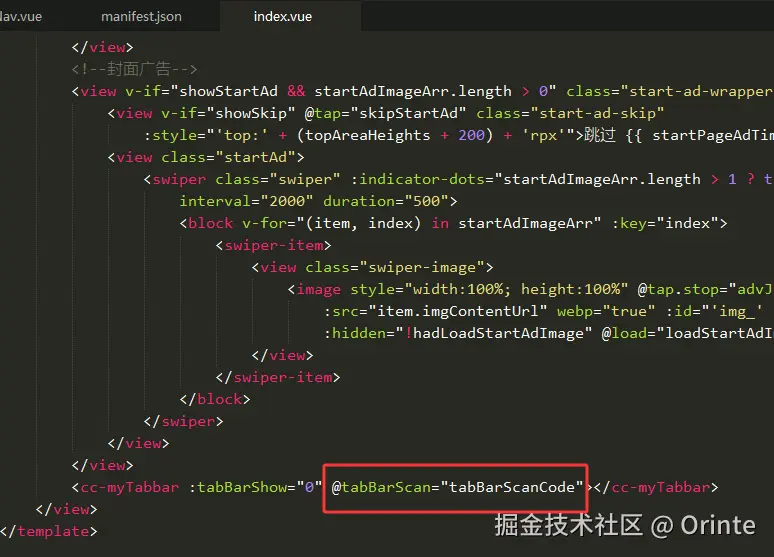The height and width of the screenshot is (557, 774).
Task: Click '(item, index)' in the v-for
Action: click(x=363, y=223)
